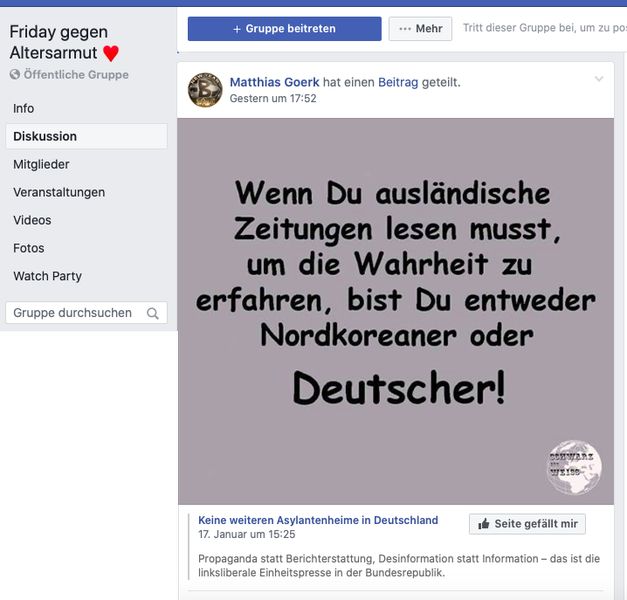Click the thumbs-up icon on Seite gefällt mir
Screen dimensions: 627x600
483,524
